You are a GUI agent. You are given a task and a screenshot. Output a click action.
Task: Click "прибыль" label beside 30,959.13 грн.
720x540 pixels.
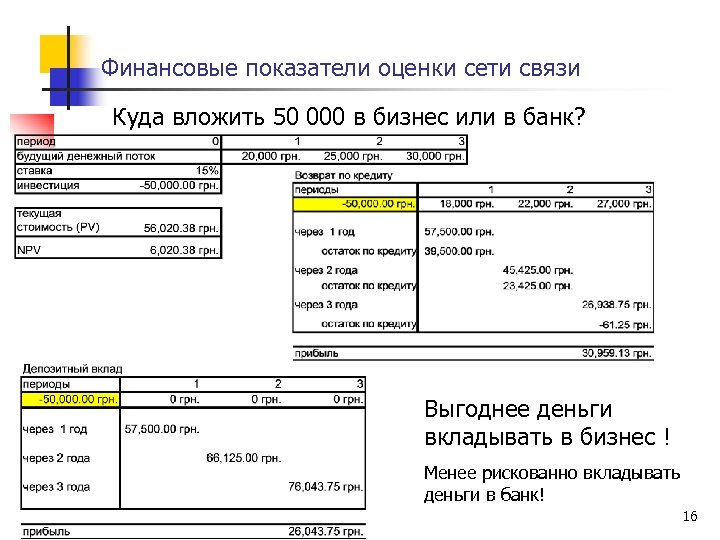point(316,354)
